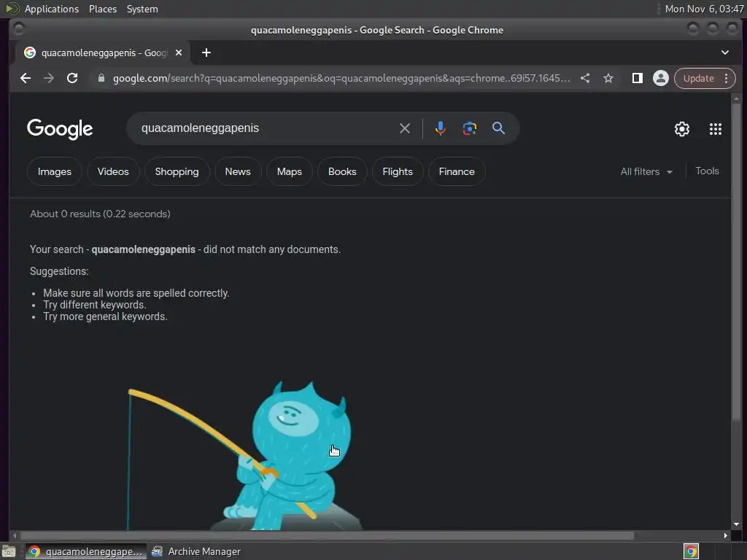Filter results by Images
747x560 pixels.
(x=54, y=171)
